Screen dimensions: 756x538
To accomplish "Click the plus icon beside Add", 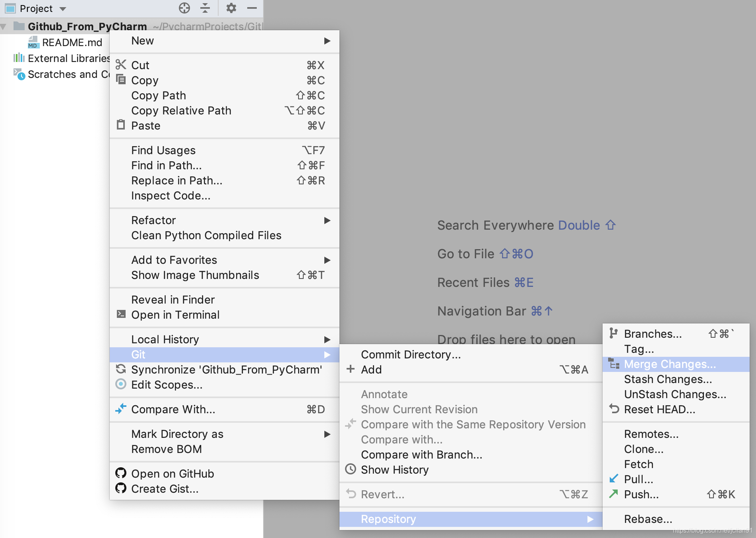I will [x=351, y=369].
